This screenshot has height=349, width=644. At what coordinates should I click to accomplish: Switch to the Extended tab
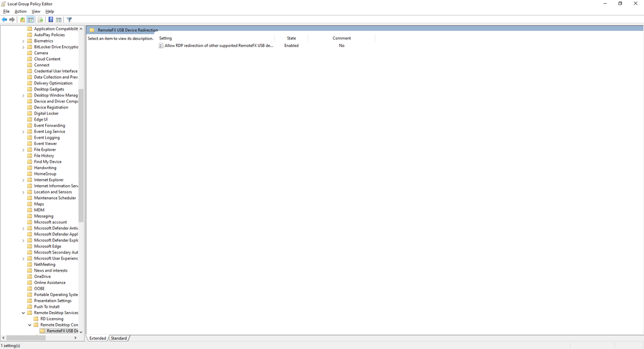coord(98,338)
